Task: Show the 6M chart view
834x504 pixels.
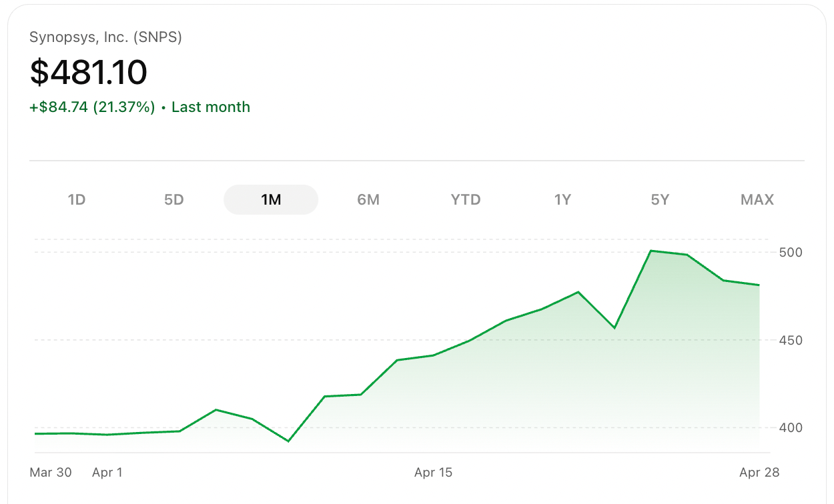Action: 368,199
